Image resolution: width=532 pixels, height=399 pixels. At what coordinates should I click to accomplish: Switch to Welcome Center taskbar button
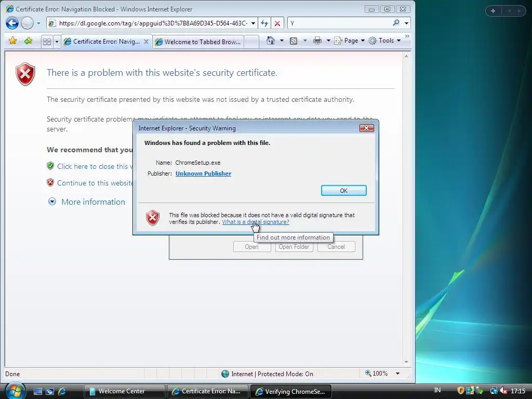click(124, 391)
